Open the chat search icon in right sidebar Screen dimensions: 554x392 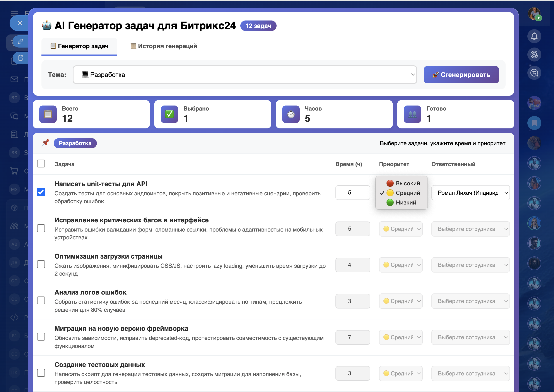tap(534, 73)
